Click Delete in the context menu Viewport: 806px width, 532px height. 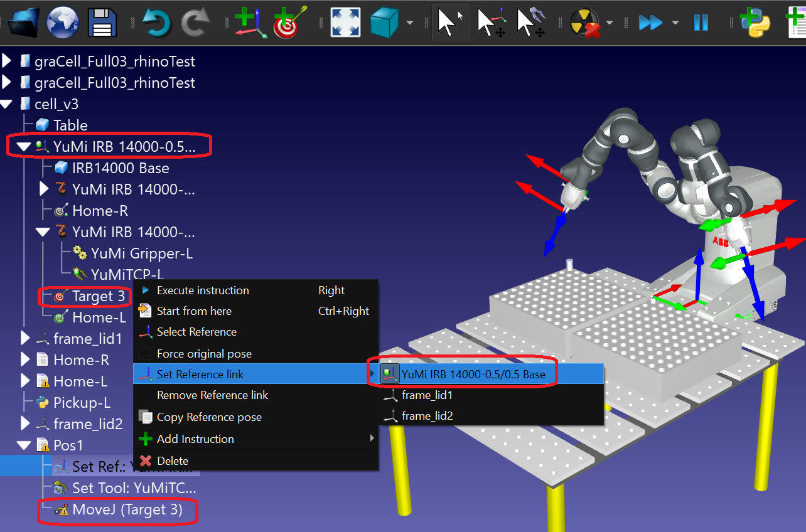click(x=173, y=460)
